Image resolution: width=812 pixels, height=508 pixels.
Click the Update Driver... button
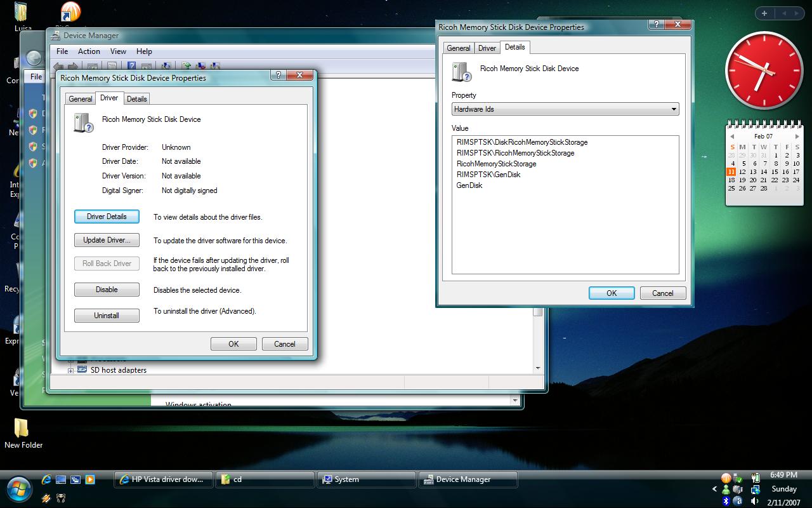tap(107, 240)
